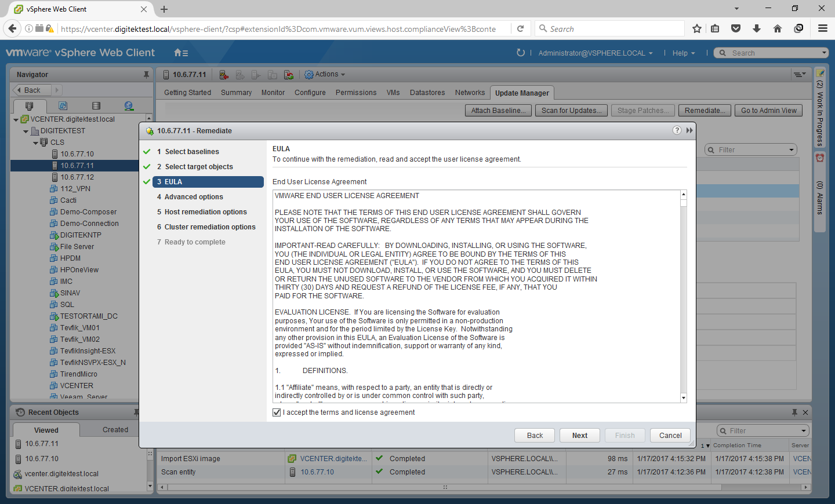Open the panel view options dropdown icon
This screenshot has height=504, width=835.
tap(800, 74)
